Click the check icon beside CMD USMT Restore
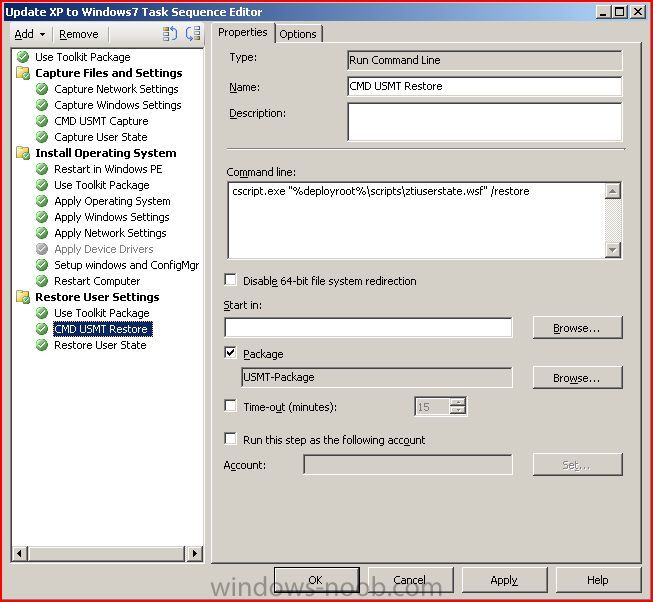653x602 pixels. (x=42, y=329)
